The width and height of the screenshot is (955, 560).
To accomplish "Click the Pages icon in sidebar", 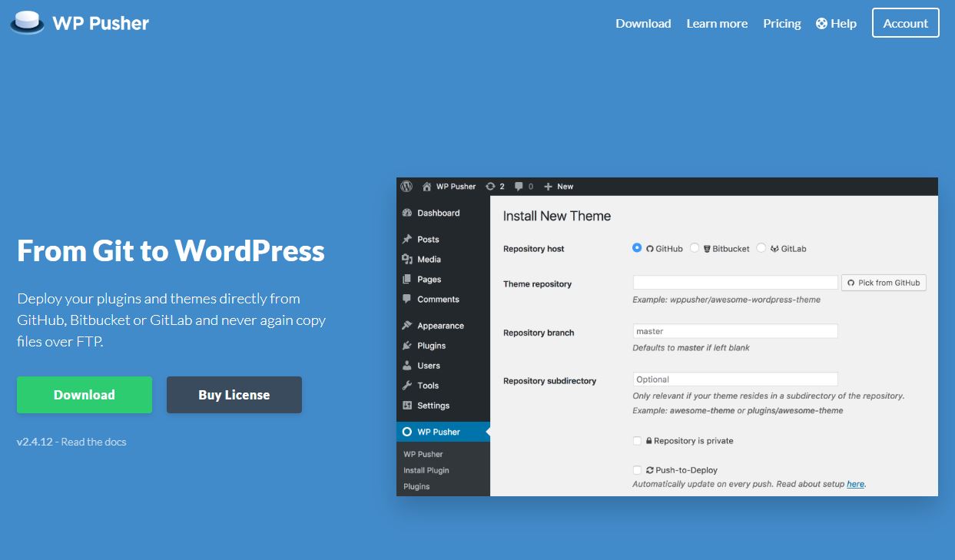I will pyautogui.click(x=407, y=280).
